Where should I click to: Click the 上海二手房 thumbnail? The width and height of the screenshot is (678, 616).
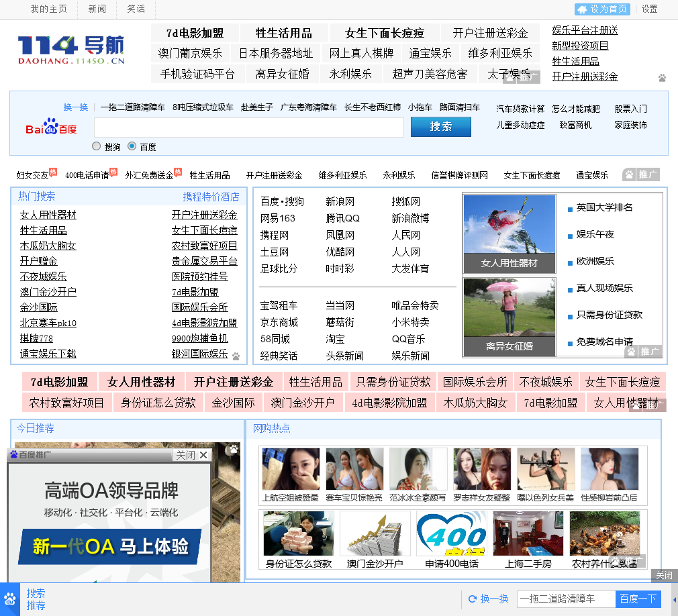pyautogui.click(x=528, y=533)
